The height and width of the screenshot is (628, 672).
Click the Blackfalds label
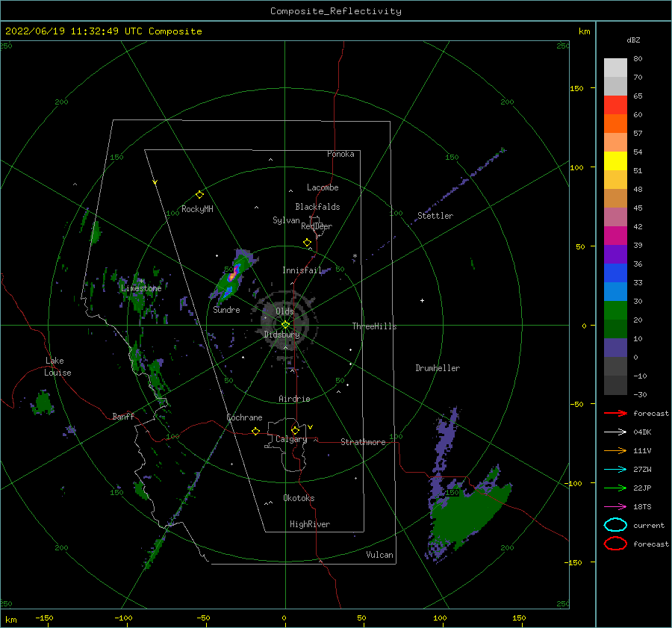[x=317, y=207]
